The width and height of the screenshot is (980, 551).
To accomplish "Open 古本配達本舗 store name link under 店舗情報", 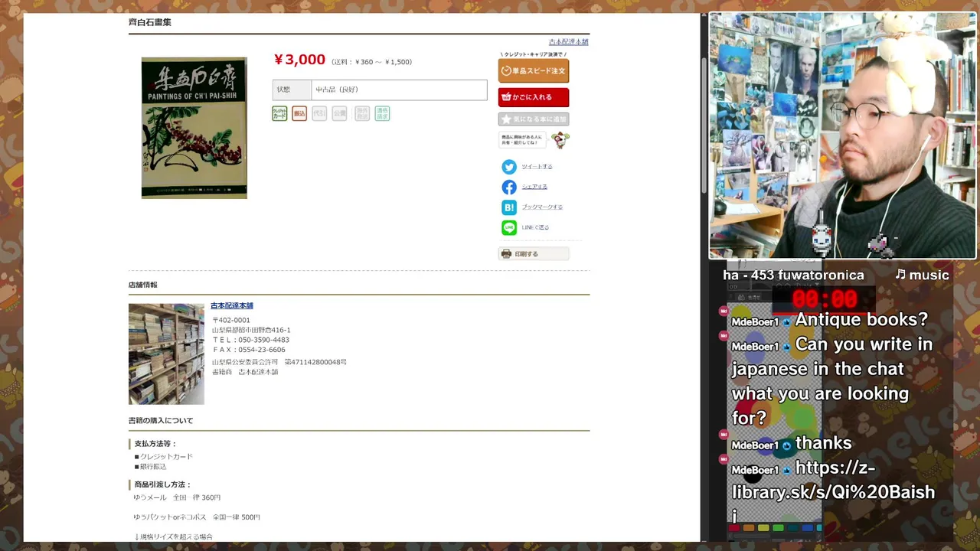I will coord(232,306).
